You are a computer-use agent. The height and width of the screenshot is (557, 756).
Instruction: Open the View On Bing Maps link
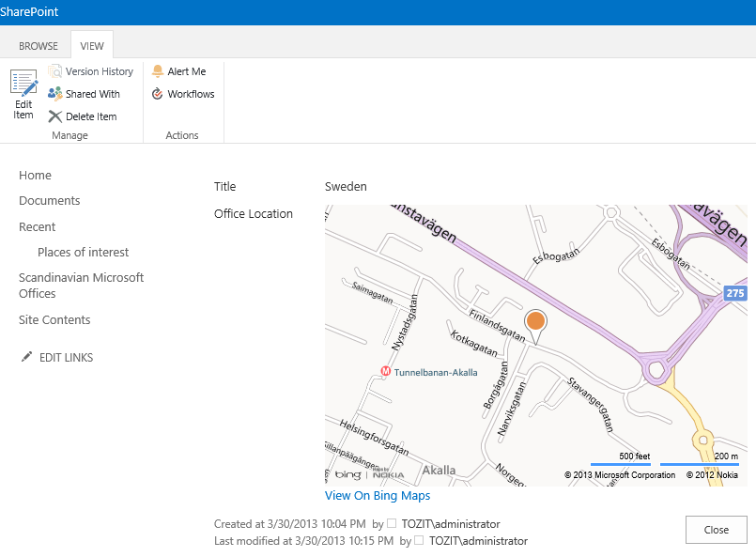(x=378, y=495)
